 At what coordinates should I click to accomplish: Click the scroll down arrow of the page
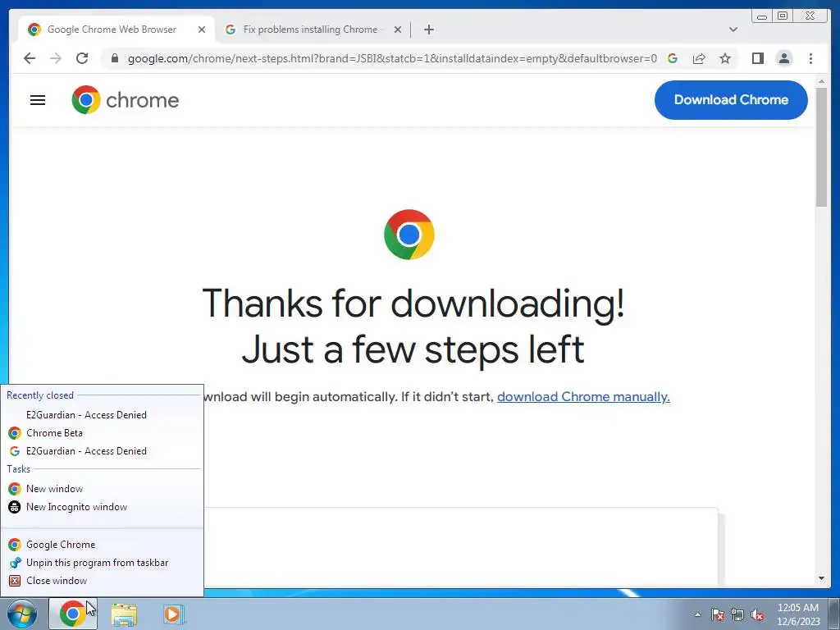click(821, 578)
